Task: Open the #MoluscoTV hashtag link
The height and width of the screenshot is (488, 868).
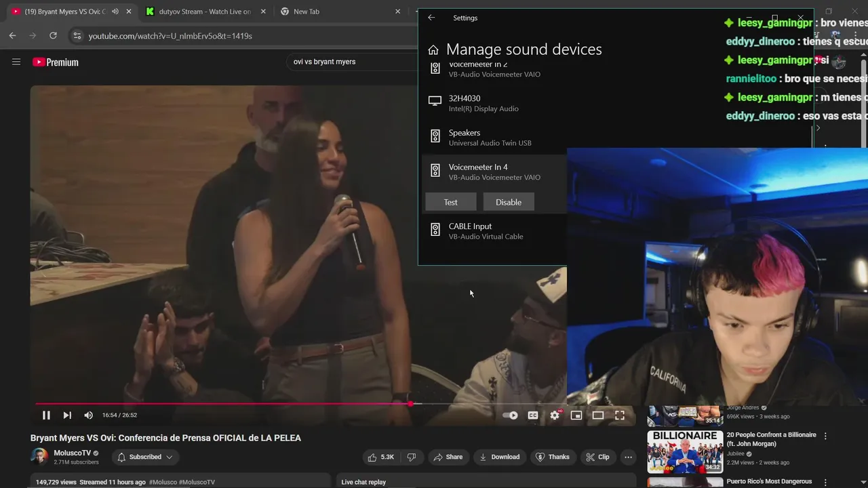Action: (197, 482)
